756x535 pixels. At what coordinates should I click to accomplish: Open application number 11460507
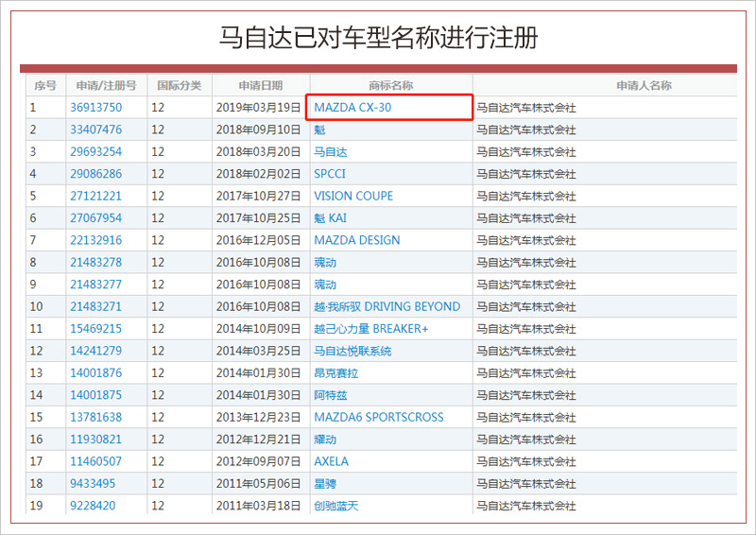[96, 461]
